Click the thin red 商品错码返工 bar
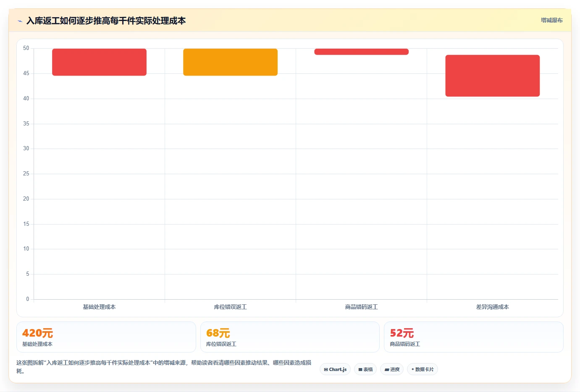The width and height of the screenshot is (580, 392). [361, 52]
